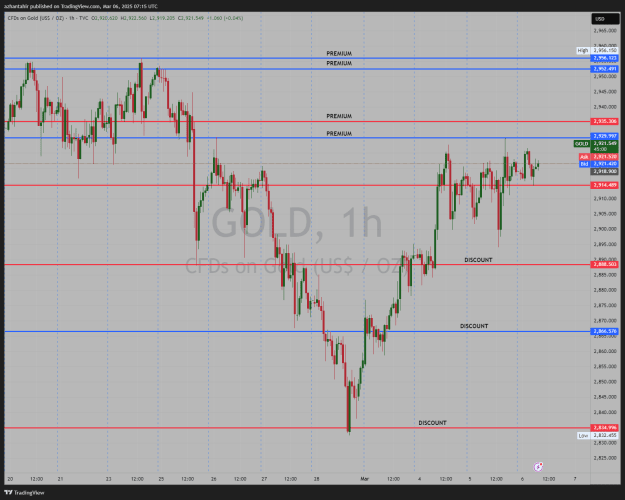Image resolution: width=625 pixels, height=500 pixels.
Task: Click the blue Bid price label
Action: pos(599,163)
